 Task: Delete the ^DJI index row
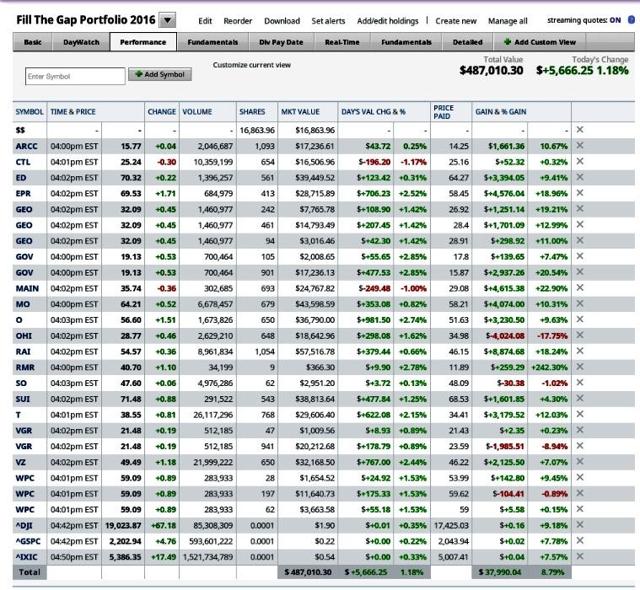click(x=580, y=525)
